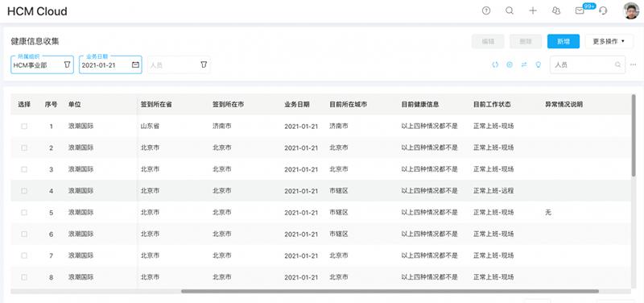Expand the 更多操作 dropdown

609,41
